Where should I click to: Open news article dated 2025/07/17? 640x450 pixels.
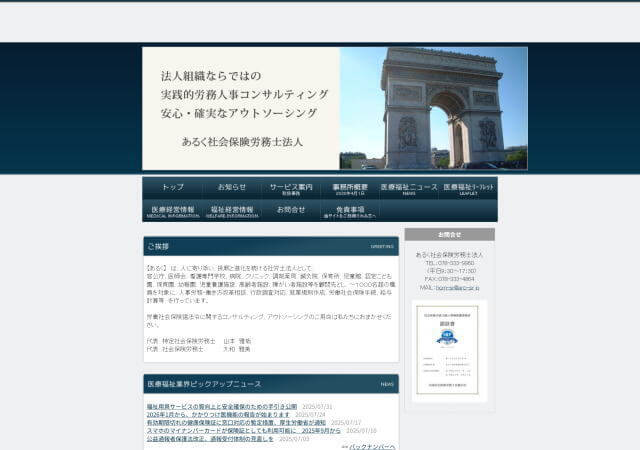236,423
